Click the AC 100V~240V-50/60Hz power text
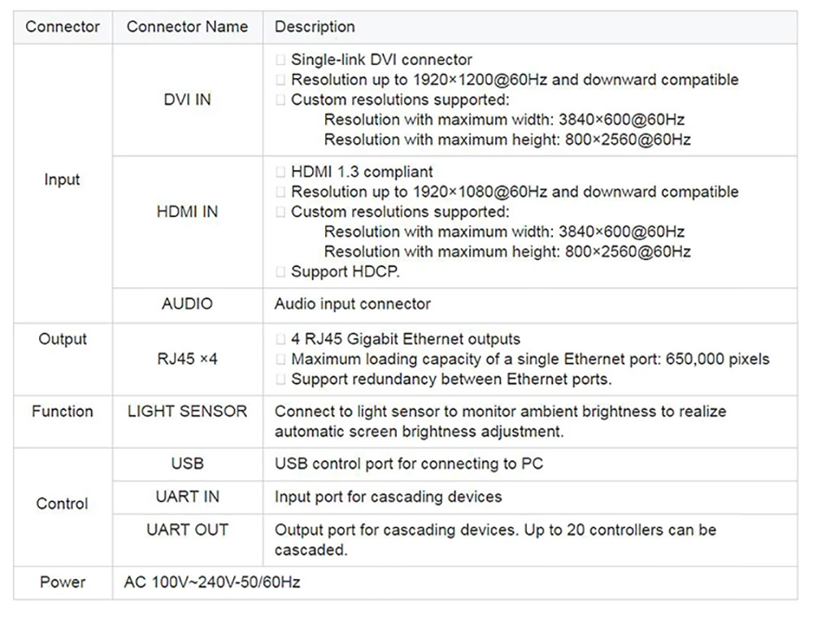This screenshot has width=813, height=644. point(212,582)
